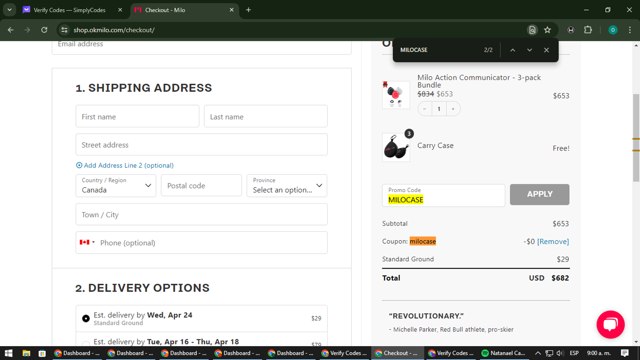Apply the promo code with APPLY button

539,194
